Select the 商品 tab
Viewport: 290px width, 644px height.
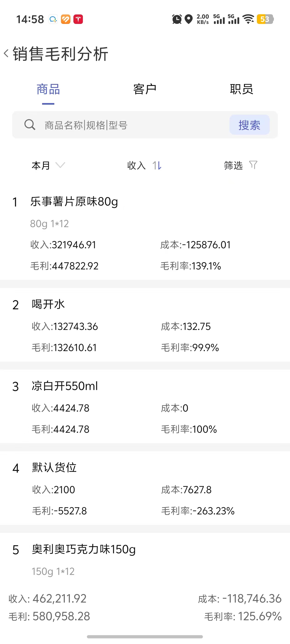pos(48,89)
